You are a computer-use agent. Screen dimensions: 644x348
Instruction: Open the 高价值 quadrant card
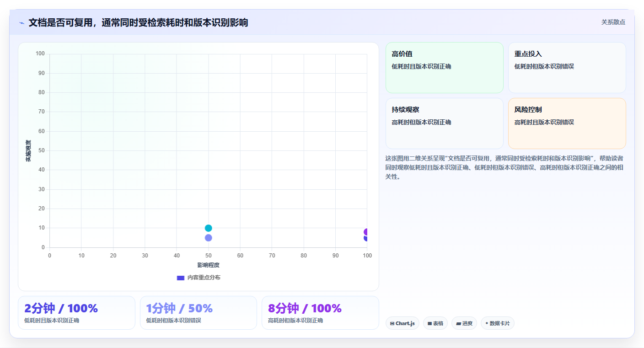pos(445,68)
